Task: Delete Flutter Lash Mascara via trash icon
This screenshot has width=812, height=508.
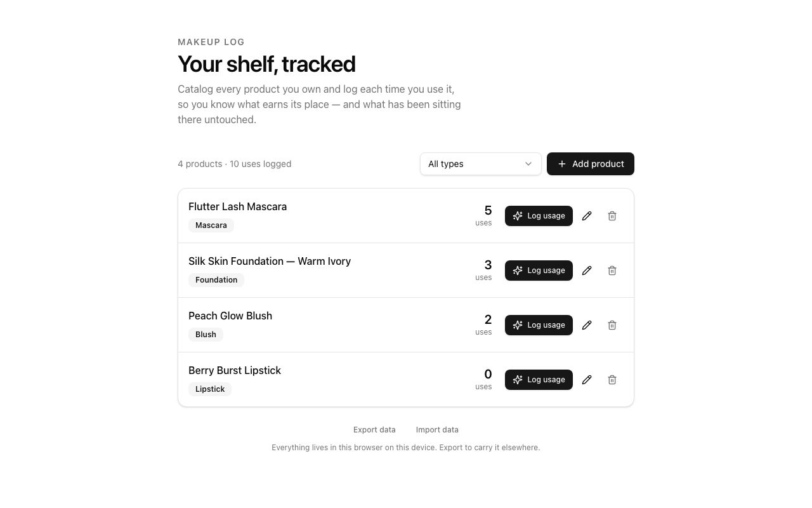Action: click(x=612, y=216)
